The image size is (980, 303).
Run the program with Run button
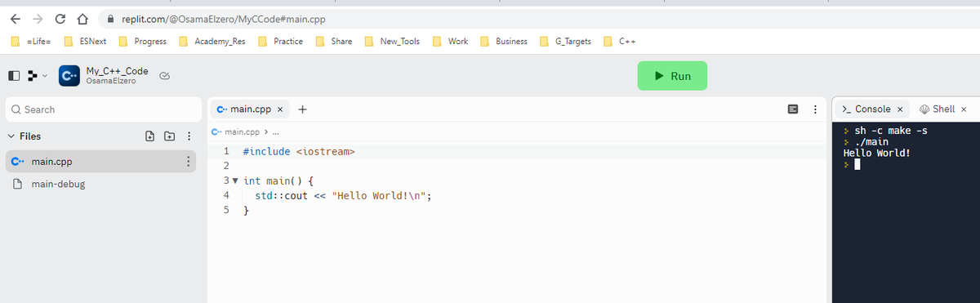point(672,76)
